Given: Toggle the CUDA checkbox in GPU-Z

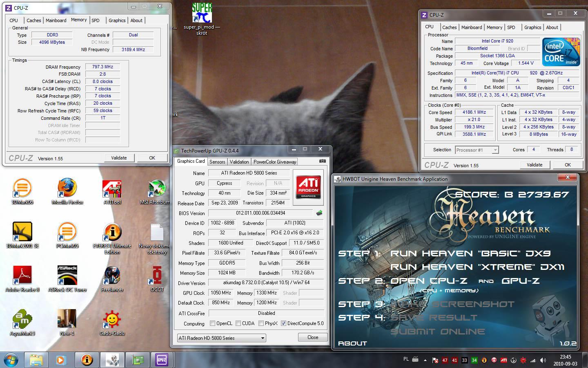Looking at the screenshot, I should tap(238, 323).
